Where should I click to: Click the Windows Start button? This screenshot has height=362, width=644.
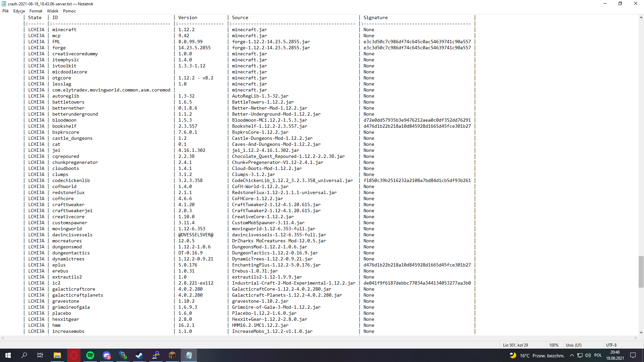pos(8,355)
